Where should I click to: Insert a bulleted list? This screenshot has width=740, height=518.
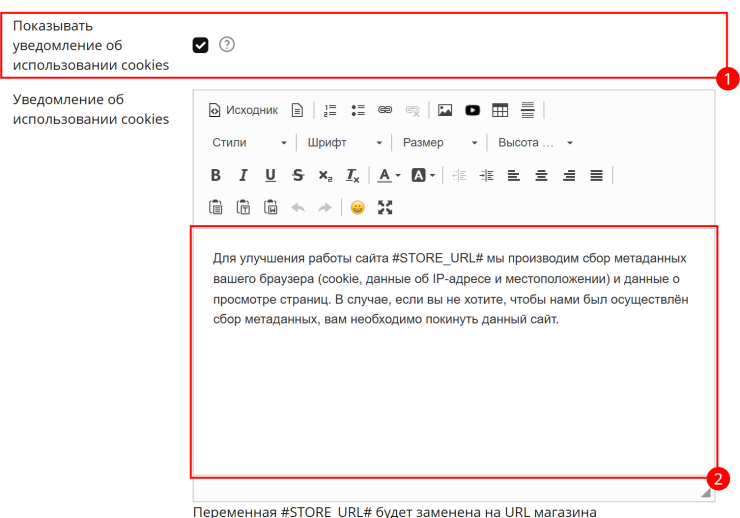click(358, 110)
